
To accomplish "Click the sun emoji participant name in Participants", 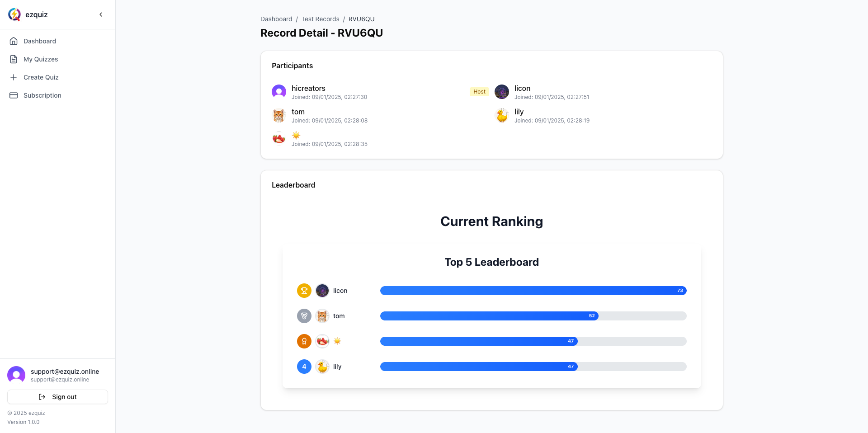I will (296, 135).
